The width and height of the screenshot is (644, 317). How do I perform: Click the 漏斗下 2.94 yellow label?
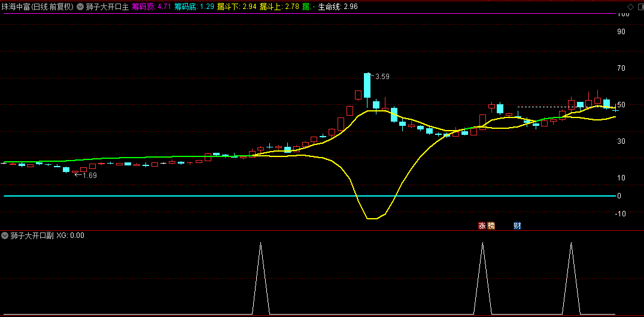[x=236, y=7]
